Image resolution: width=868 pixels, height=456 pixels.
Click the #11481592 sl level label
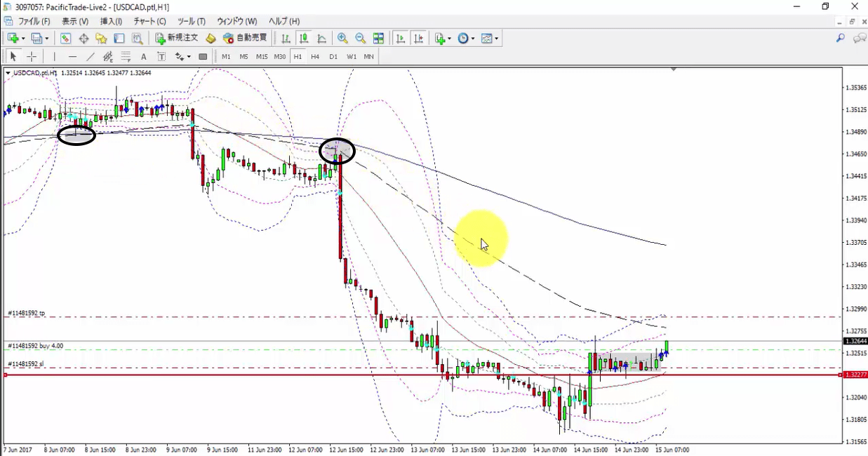click(25, 364)
